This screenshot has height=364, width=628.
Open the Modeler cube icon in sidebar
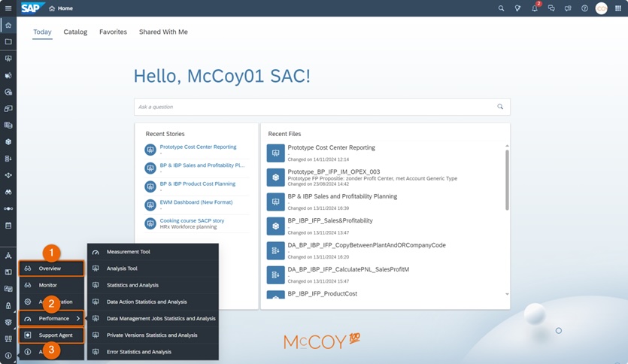[x=8, y=141]
